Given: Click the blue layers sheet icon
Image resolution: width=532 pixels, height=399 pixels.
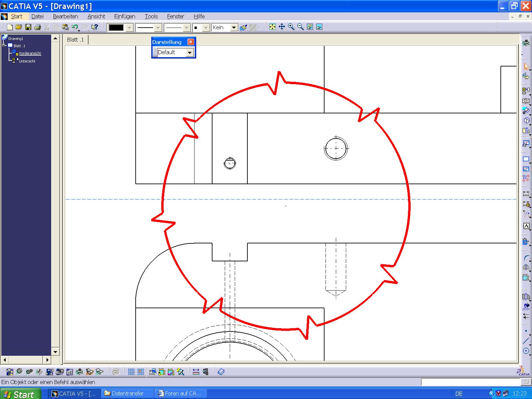Looking at the screenshot, I should (x=221, y=372).
